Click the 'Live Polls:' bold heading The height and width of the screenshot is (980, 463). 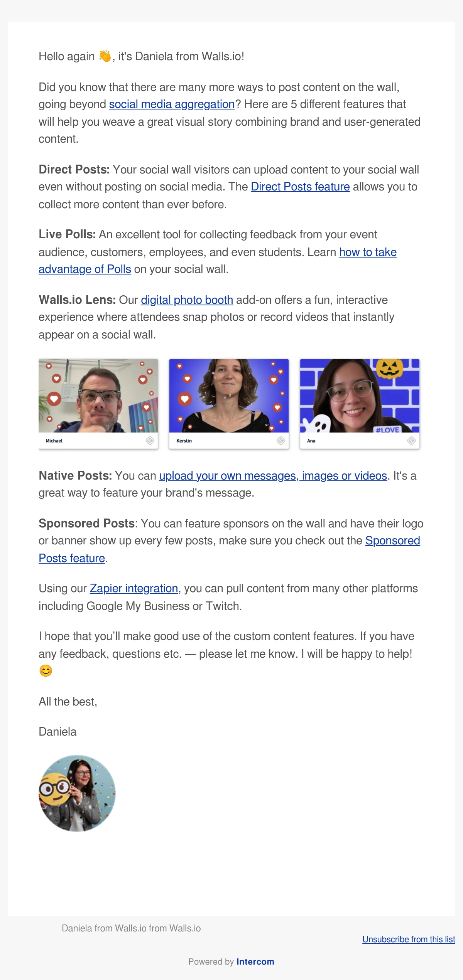(67, 234)
